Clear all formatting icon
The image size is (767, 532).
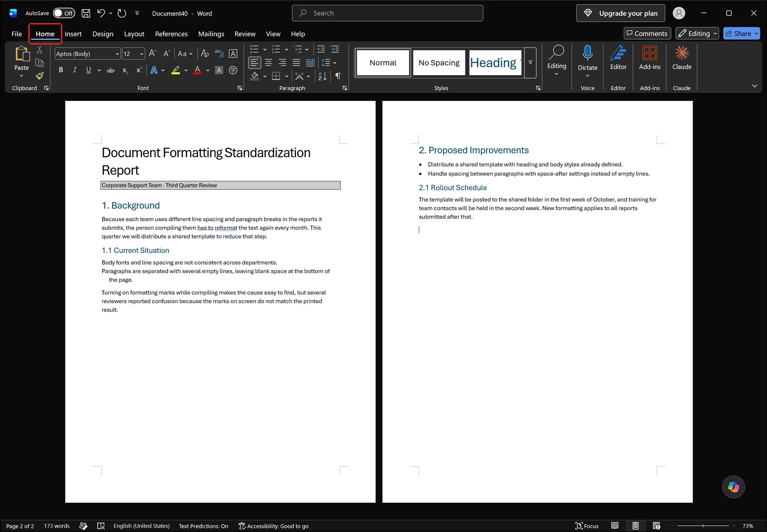(x=205, y=54)
